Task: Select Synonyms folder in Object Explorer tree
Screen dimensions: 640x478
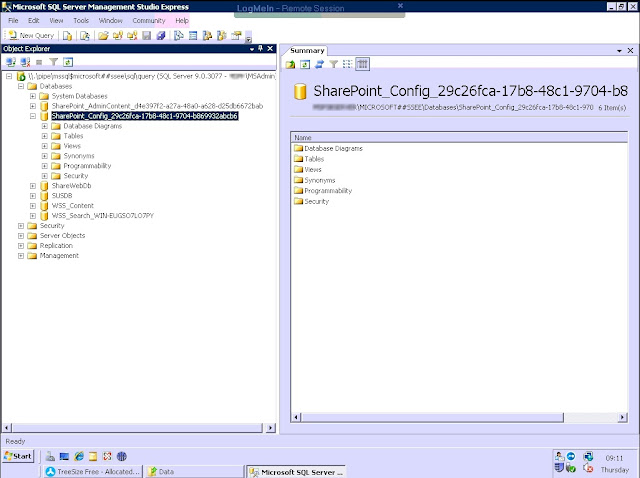Action: point(79,156)
